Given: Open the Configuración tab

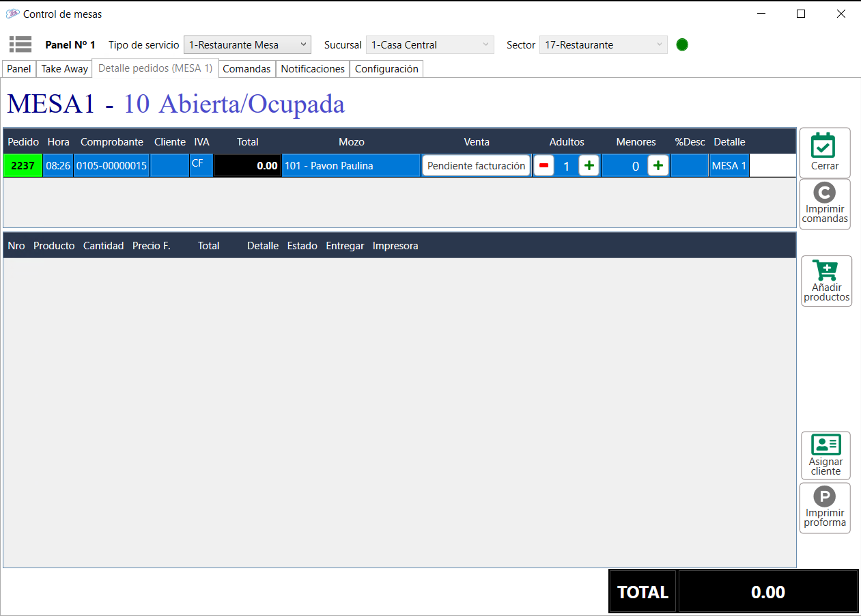Looking at the screenshot, I should tap(386, 69).
